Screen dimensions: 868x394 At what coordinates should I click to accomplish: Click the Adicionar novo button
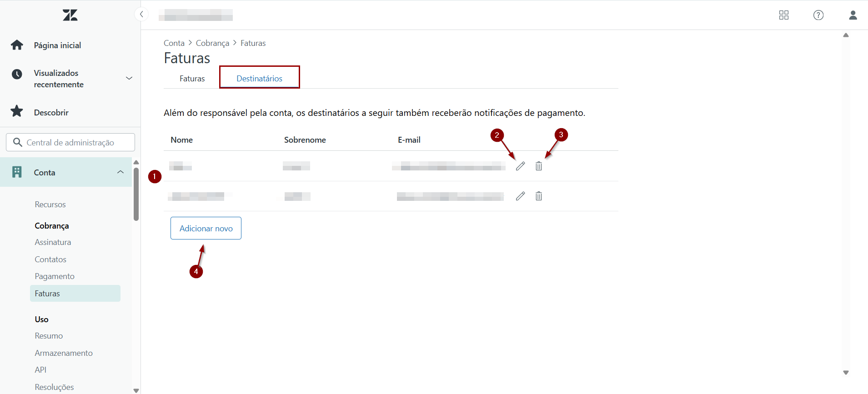pos(206,228)
